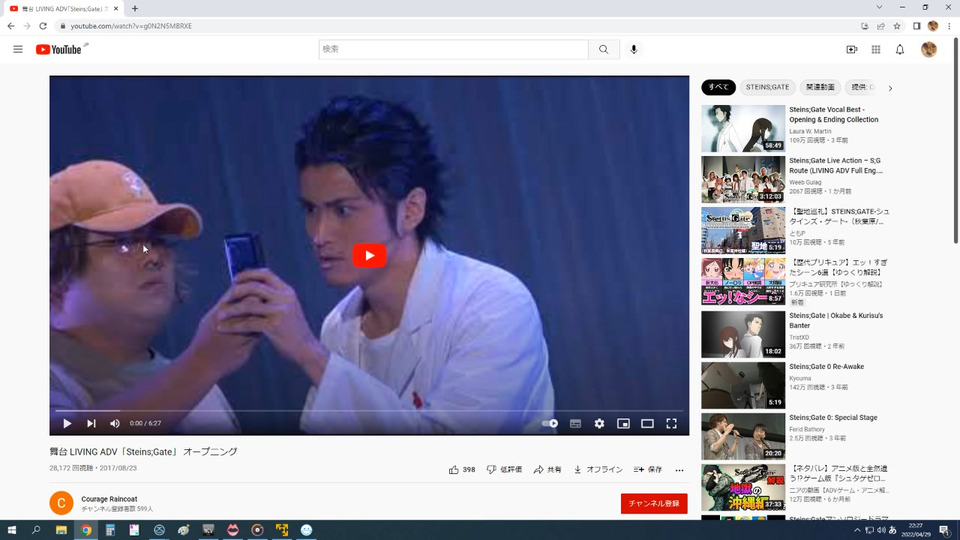Open Chrome's three-dot menu
The width and height of the screenshot is (960, 540).
(x=949, y=26)
